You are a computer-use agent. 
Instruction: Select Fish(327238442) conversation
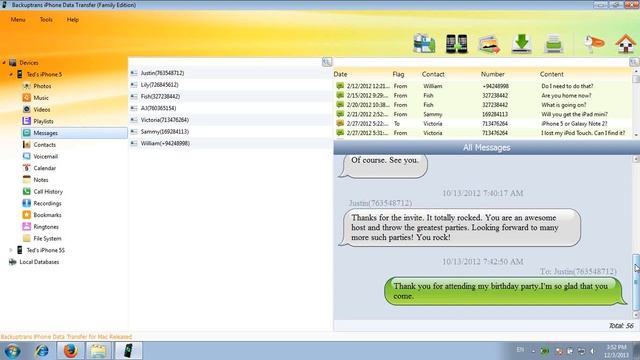click(231, 96)
